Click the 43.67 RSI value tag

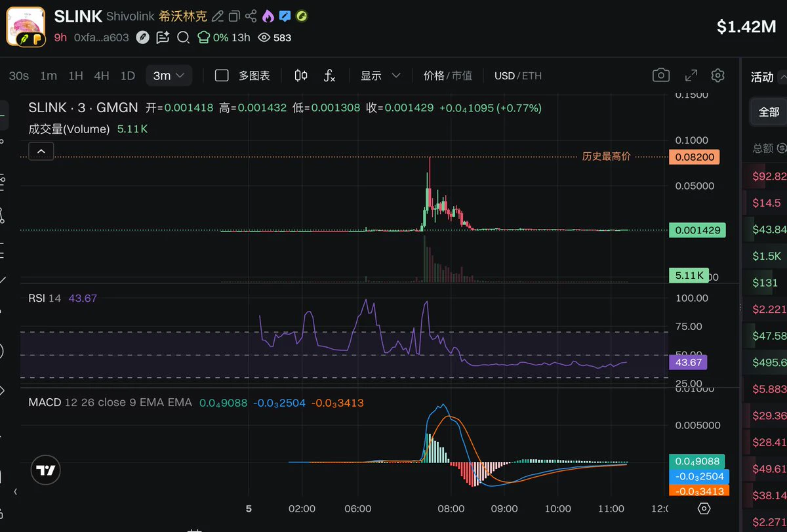(x=687, y=362)
